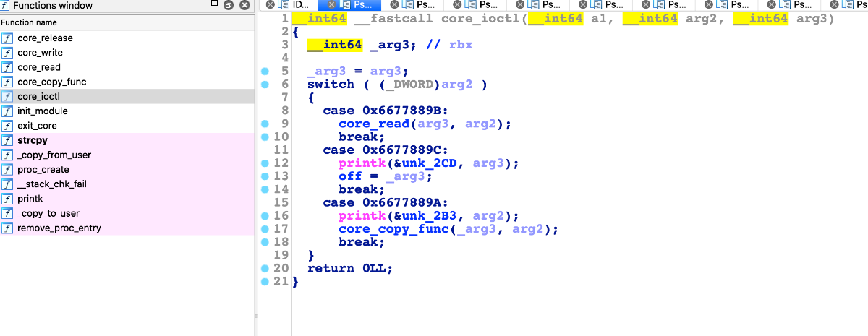Close the ID... tab
868x336 pixels.
pyautogui.click(x=270, y=4)
